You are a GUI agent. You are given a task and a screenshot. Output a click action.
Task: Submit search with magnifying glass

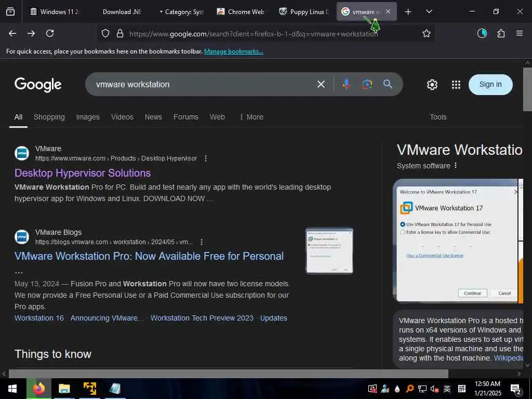(388, 84)
